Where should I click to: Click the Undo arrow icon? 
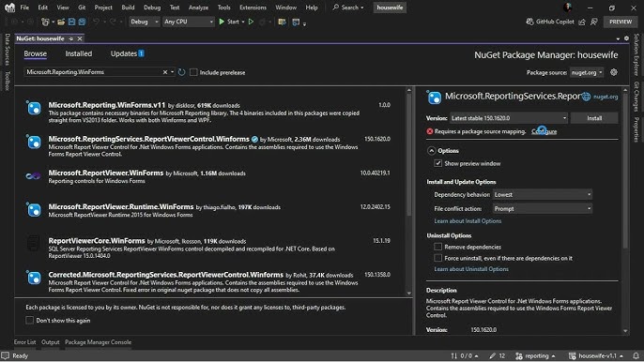96,22
